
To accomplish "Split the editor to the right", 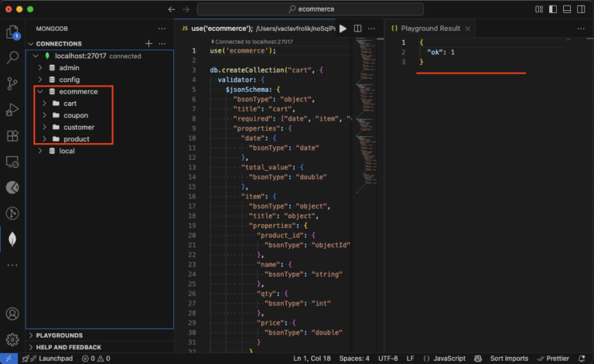I will click(x=358, y=29).
